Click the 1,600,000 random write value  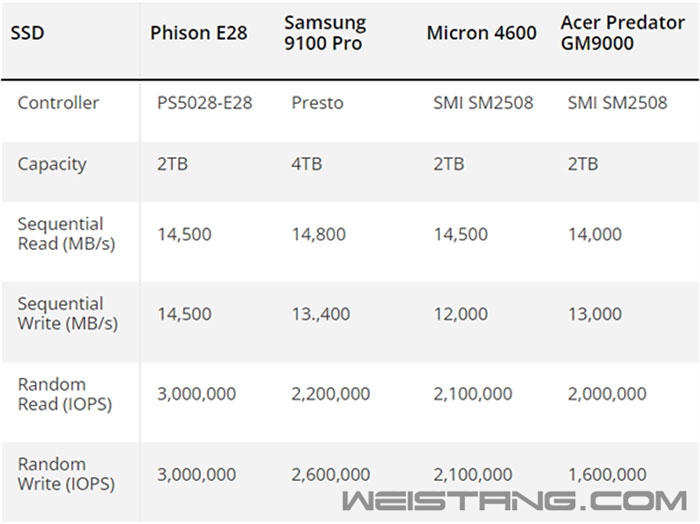pyautogui.click(x=607, y=474)
